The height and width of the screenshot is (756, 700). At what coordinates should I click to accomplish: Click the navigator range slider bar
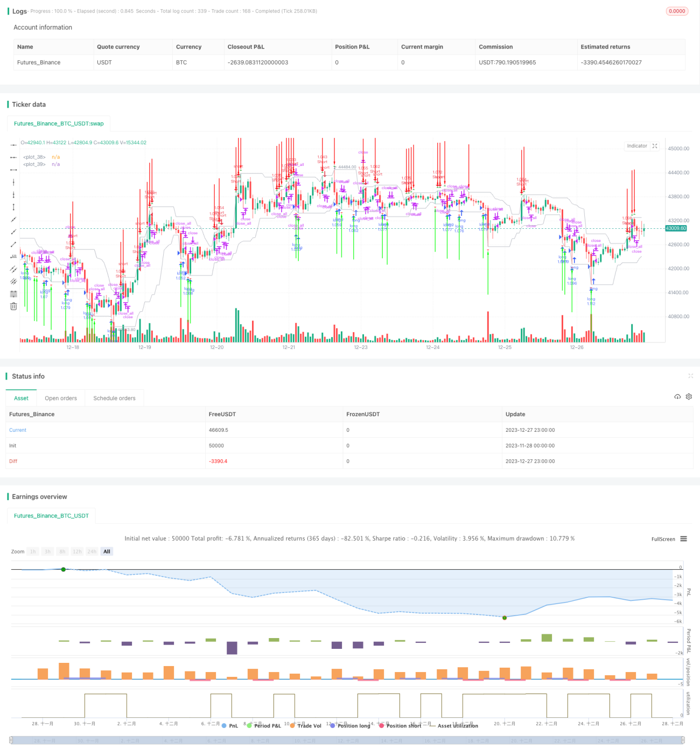click(347, 741)
